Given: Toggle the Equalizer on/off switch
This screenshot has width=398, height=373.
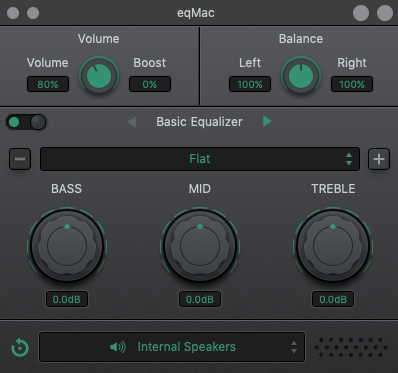Looking at the screenshot, I should [x=26, y=122].
